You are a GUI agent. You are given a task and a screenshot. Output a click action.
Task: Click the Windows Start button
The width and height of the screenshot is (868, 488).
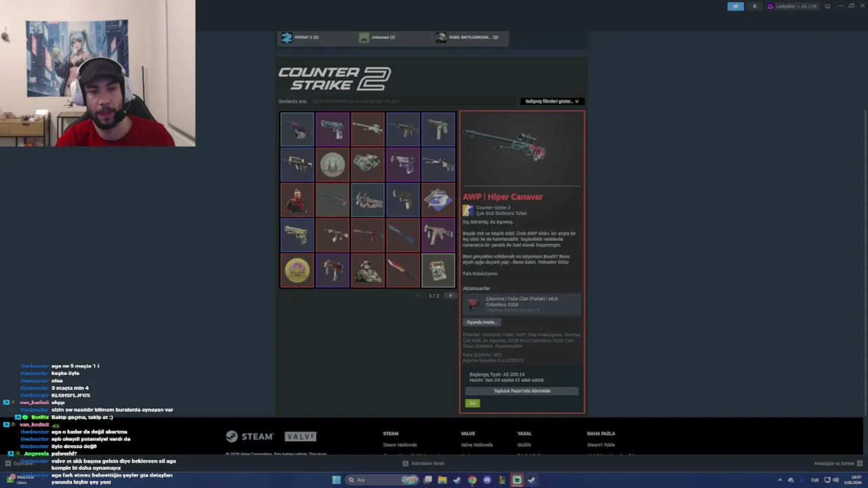click(x=336, y=480)
